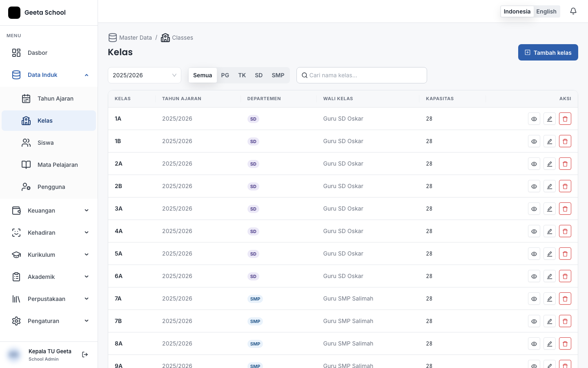Collapse the Data Induk menu section

click(x=49, y=75)
